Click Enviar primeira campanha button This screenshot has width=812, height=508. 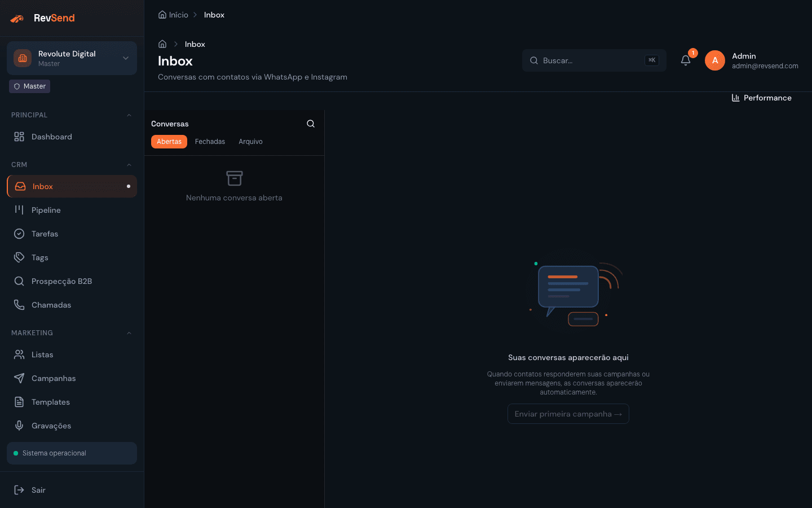(x=568, y=414)
